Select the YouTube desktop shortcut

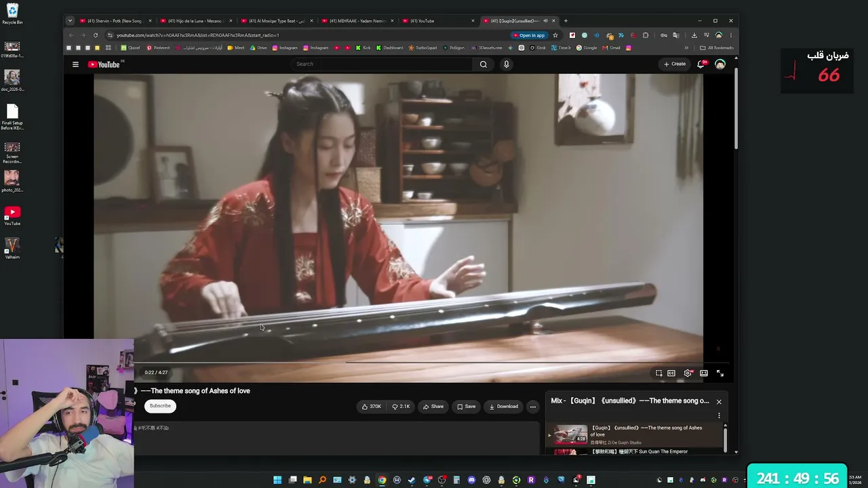click(12, 216)
